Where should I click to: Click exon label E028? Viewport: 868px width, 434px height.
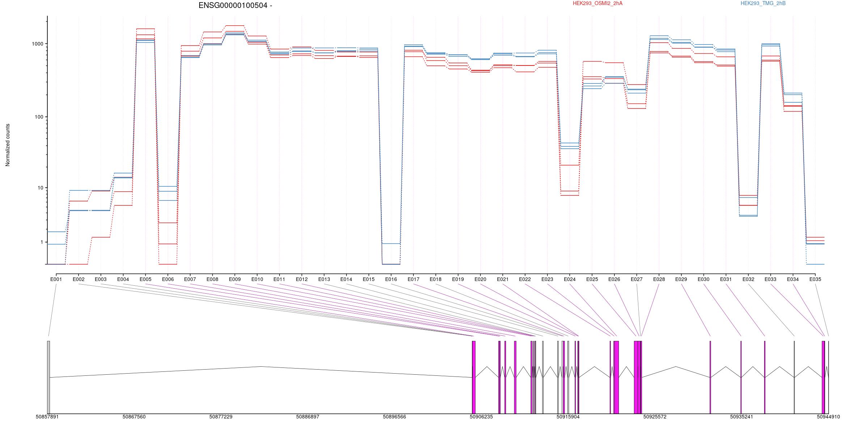pyautogui.click(x=659, y=279)
